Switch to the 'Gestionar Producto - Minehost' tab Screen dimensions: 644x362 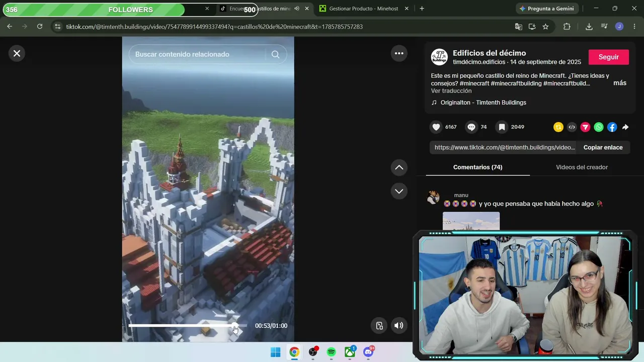363,9
